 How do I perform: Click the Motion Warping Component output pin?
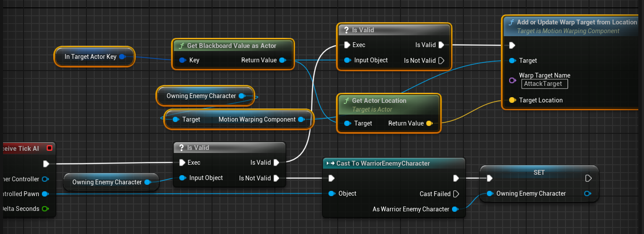coord(301,119)
